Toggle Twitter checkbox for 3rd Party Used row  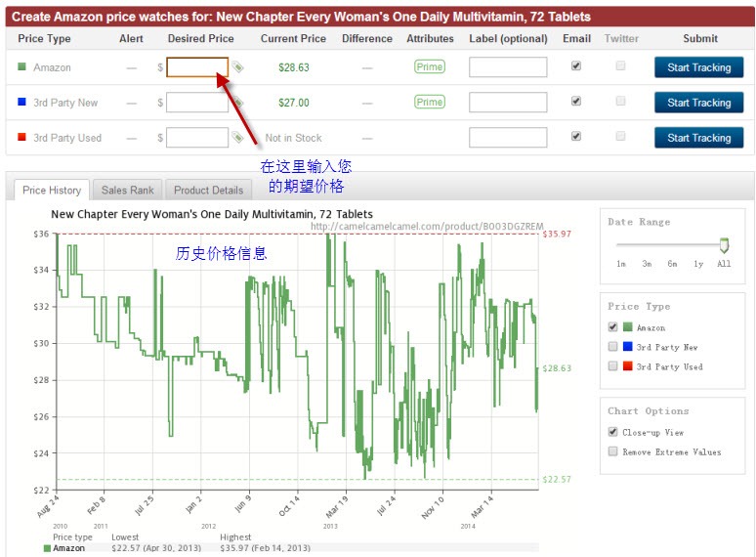tap(620, 136)
